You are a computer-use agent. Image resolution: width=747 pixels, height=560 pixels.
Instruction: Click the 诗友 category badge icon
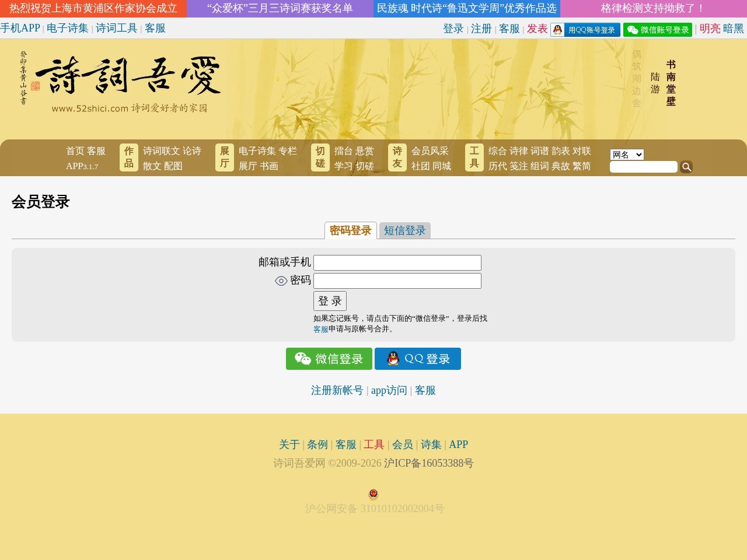(397, 157)
